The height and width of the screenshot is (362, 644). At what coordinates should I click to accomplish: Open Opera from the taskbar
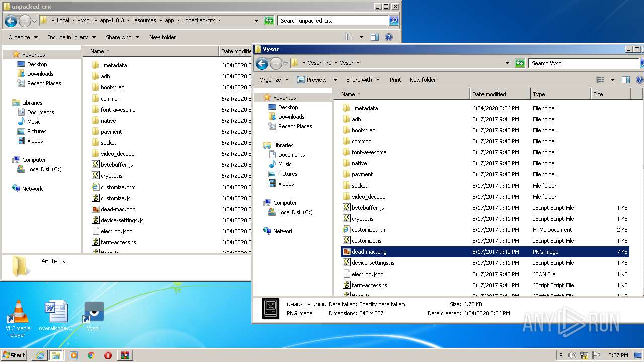(x=108, y=355)
